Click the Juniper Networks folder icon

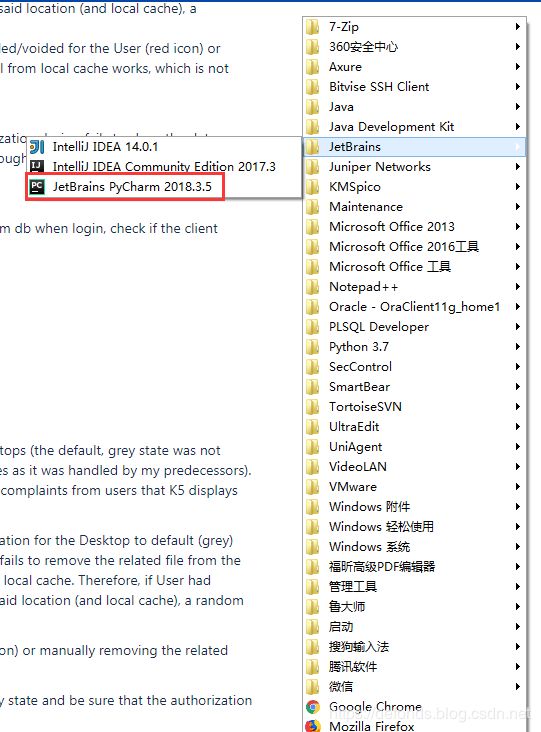(x=312, y=167)
